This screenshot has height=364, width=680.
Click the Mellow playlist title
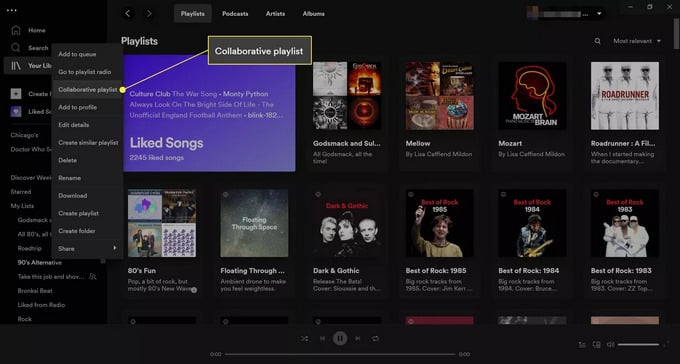(x=418, y=143)
